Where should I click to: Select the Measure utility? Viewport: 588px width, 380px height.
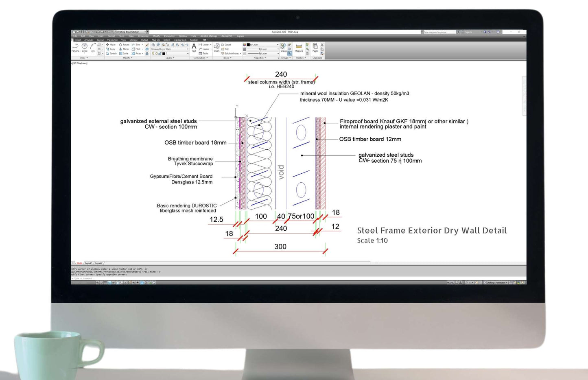pyautogui.click(x=299, y=48)
